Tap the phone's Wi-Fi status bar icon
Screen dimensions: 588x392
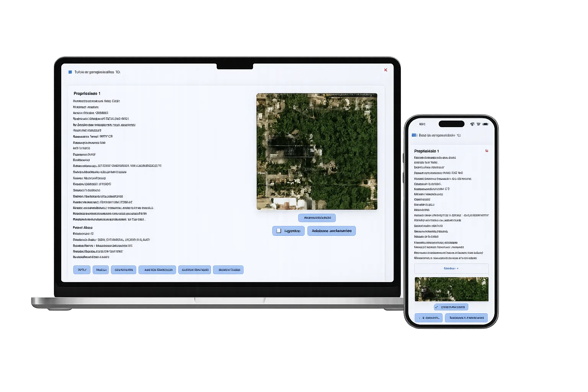pos(472,124)
